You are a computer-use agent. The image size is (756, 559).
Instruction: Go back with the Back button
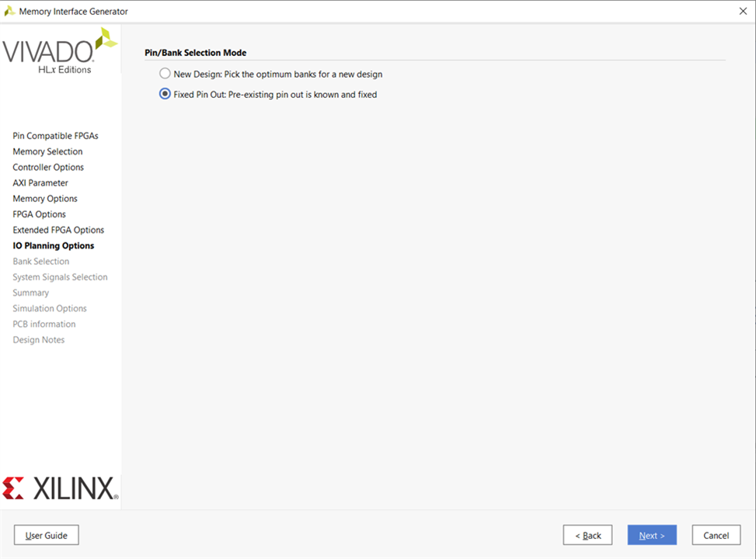(587, 535)
